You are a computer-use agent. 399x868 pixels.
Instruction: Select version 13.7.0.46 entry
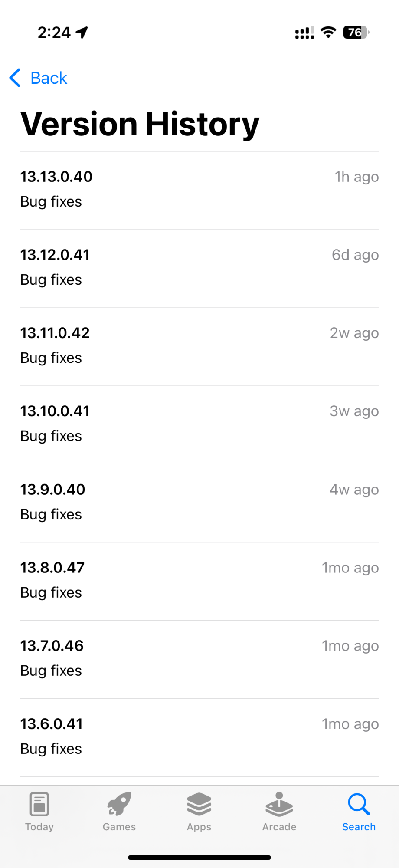pos(199,658)
